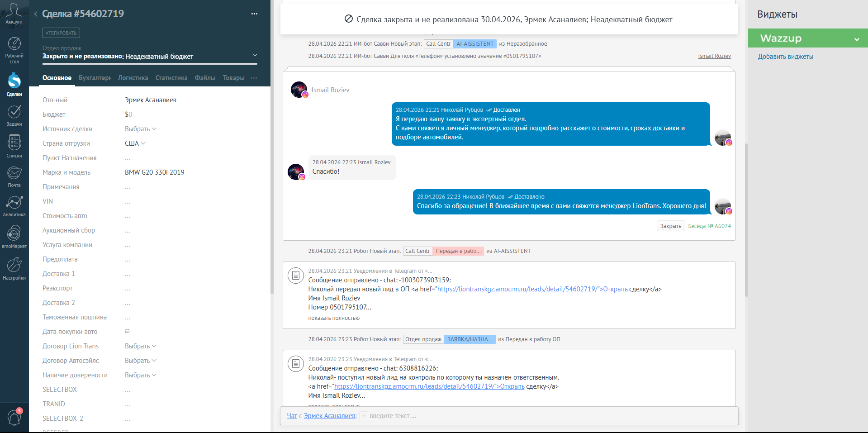Click the Чат mode link in input
This screenshot has height=433, width=868.
click(292, 416)
